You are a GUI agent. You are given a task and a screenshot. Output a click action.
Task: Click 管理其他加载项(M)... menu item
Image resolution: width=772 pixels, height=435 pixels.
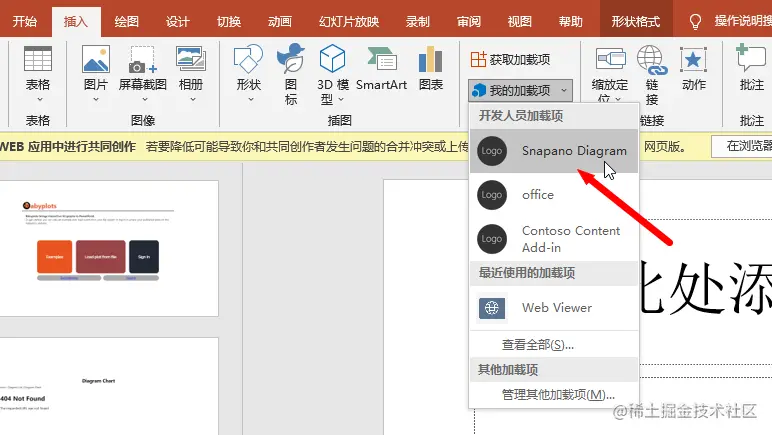point(558,395)
